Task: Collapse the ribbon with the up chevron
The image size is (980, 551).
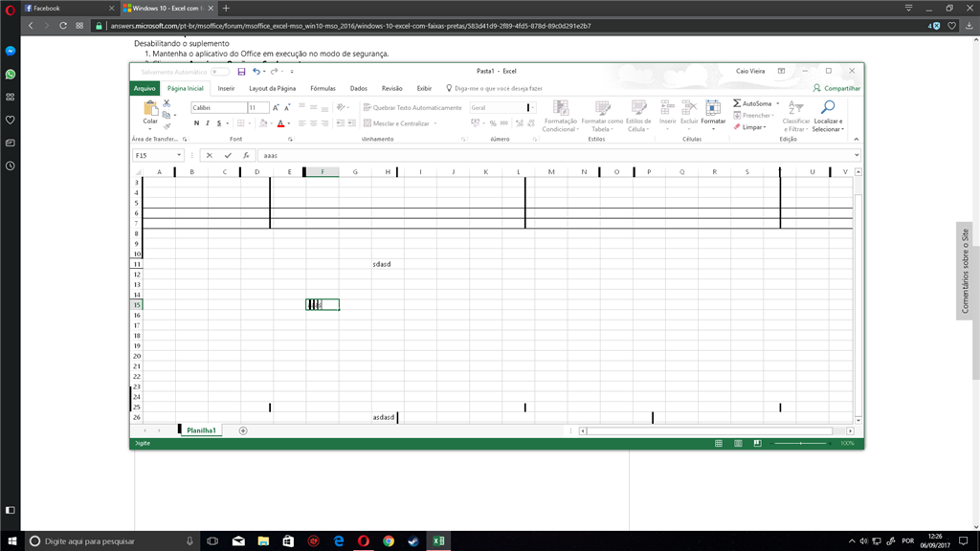Action: (x=857, y=140)
